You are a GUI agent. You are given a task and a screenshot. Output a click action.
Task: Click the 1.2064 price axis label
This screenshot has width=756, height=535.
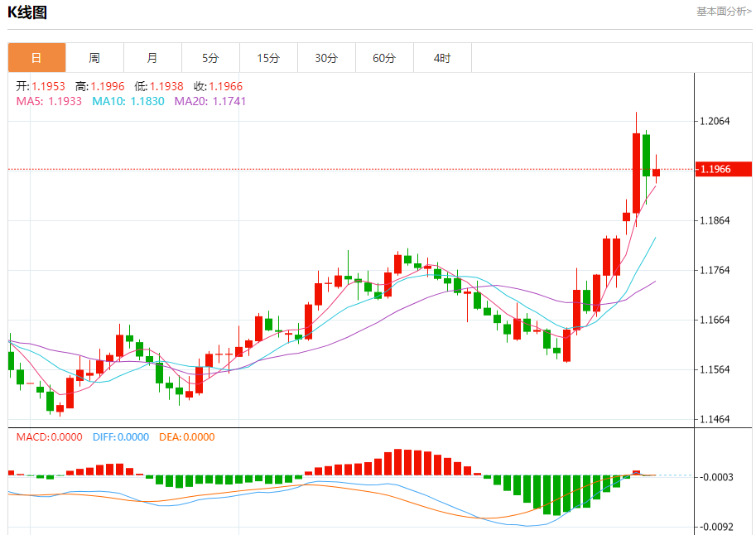point(715,122)
